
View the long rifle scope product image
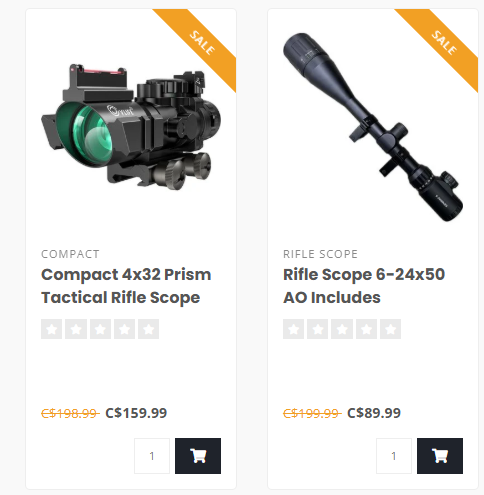point(373,127)
